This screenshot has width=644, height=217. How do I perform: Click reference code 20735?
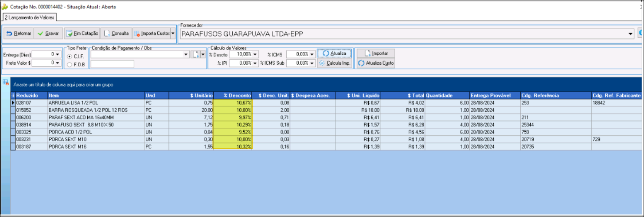pyautogui.click(x=555, y=147)
